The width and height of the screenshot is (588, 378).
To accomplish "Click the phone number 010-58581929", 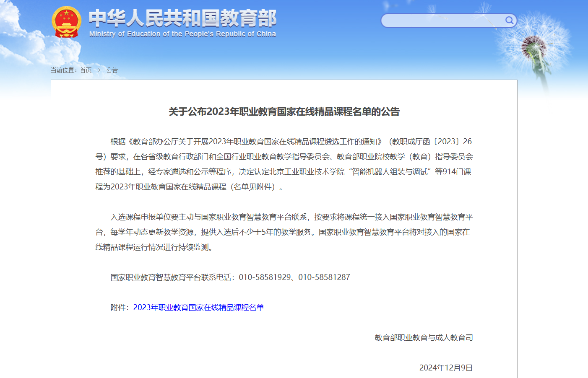I will click(x=265, y=277).
